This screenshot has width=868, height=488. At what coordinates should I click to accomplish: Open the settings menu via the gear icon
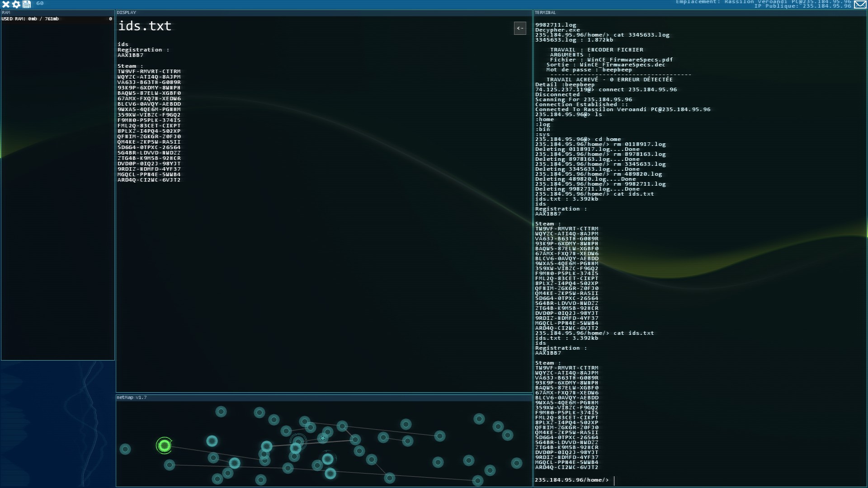[x=15, y=4]
